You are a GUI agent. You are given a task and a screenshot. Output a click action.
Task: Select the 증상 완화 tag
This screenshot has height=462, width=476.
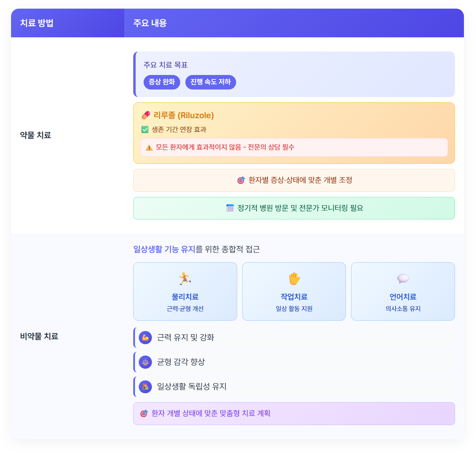[162, 82]
